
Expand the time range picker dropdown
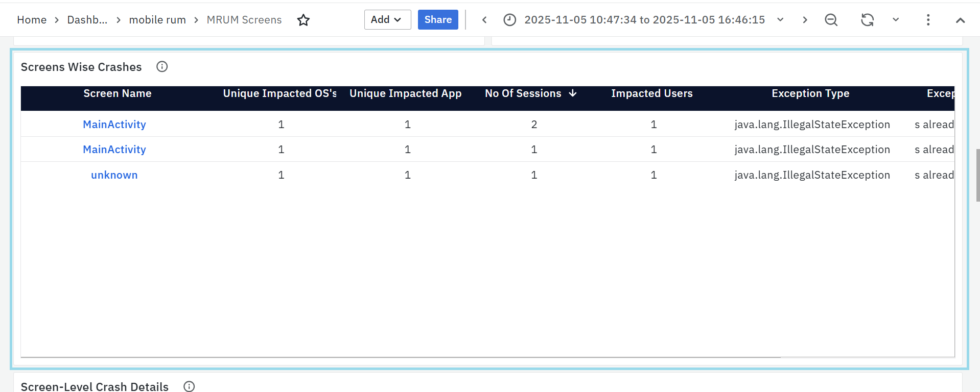coord(780,20)
